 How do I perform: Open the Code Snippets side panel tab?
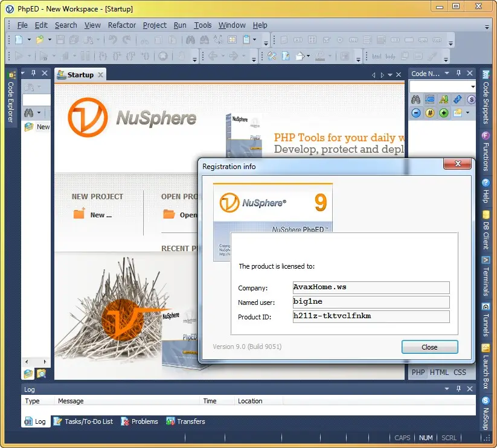[x=486, y=97]
